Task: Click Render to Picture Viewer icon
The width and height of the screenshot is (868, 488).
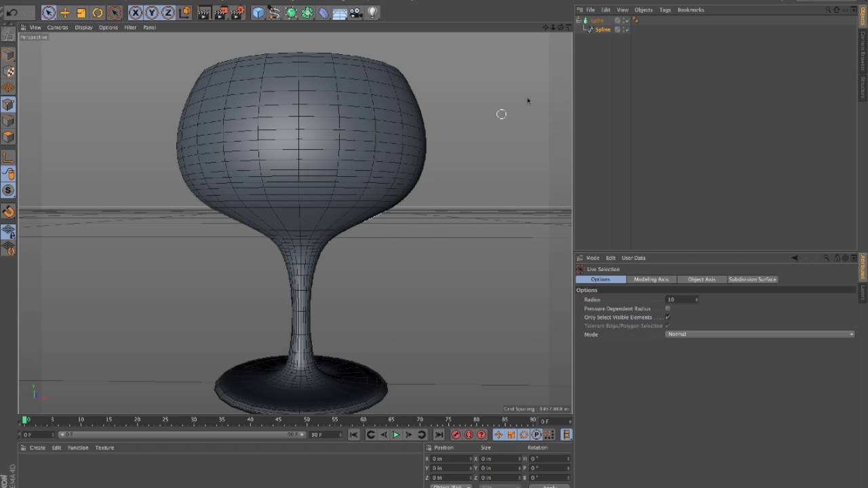Action: tap(220, 12)
